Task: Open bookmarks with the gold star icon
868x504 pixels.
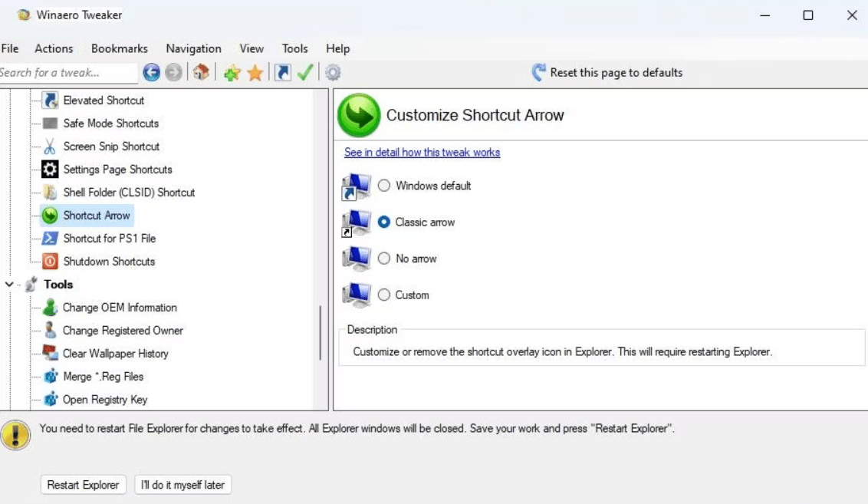Action: coord(255,73)
